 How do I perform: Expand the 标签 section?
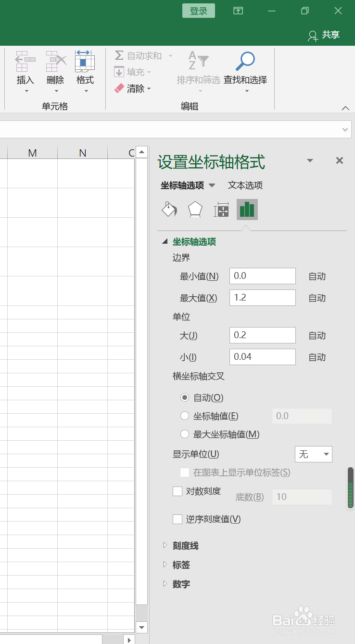165,565
